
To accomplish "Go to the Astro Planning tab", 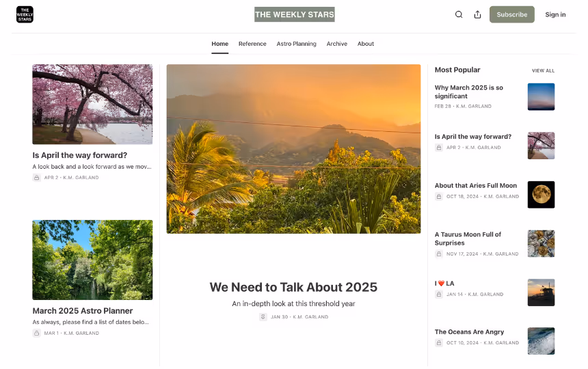I will tap(296, 44).
